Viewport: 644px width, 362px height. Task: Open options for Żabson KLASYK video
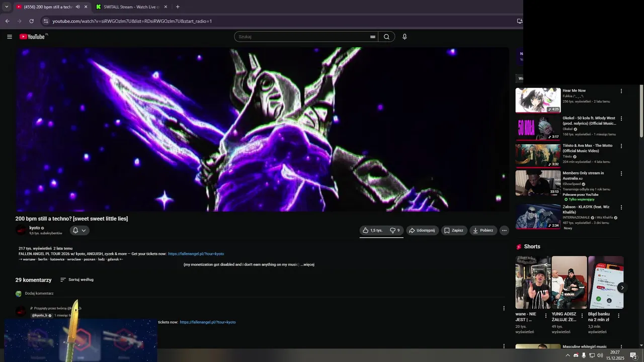621,207
